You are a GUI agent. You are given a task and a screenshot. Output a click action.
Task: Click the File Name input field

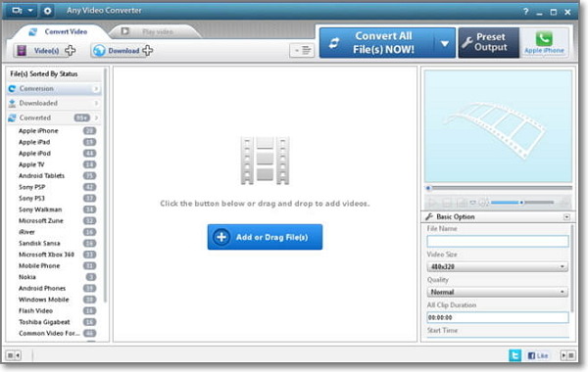(x=497, y=241)
